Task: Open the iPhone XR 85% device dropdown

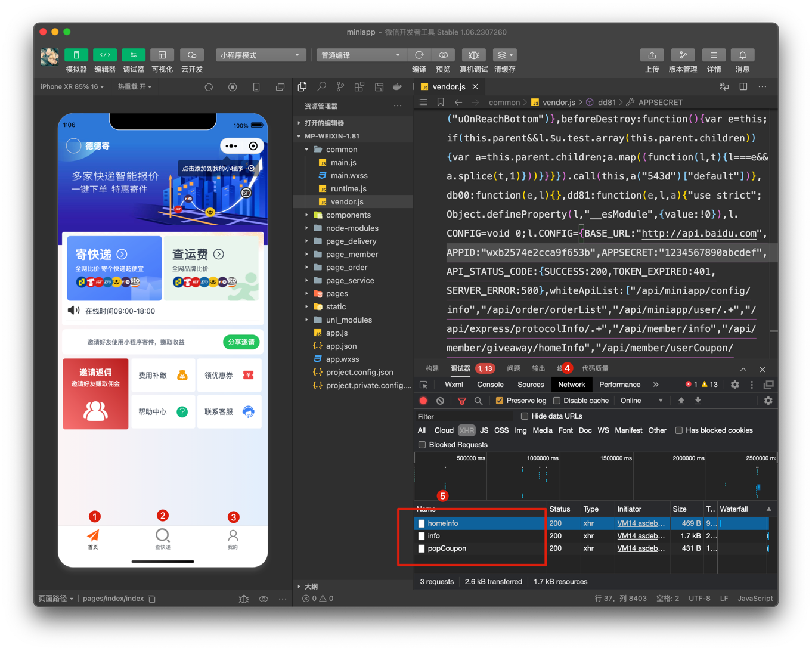Action: tap(72, 87)
